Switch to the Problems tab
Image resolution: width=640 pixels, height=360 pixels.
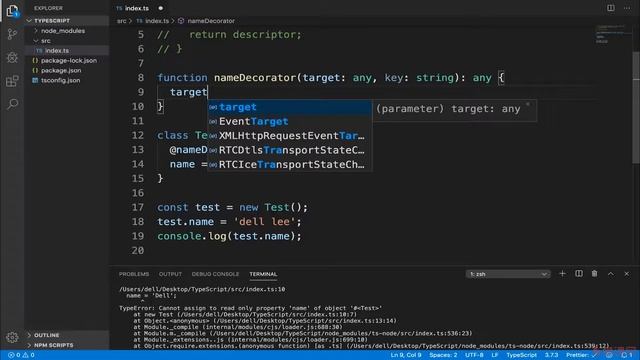(x=134, y=274)
